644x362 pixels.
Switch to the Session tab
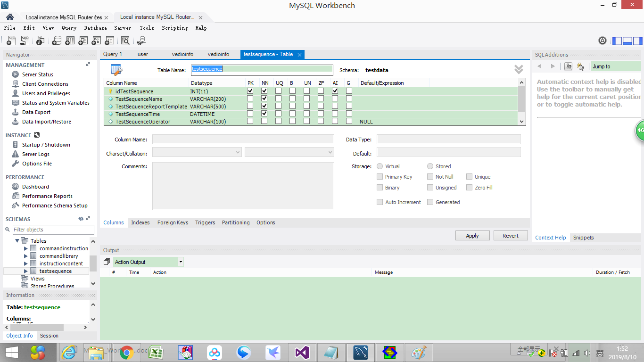[x=49, y=336]
